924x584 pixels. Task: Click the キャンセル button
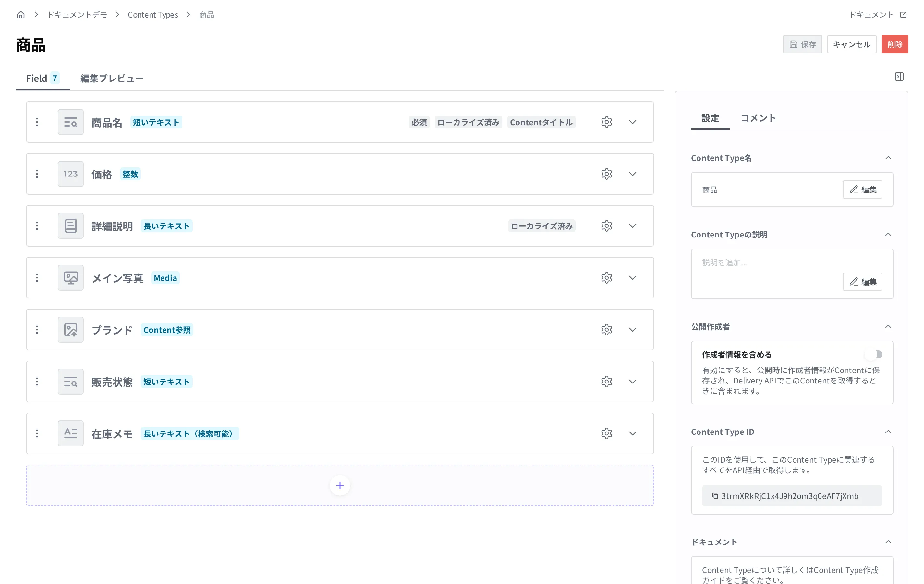(851, 44)
